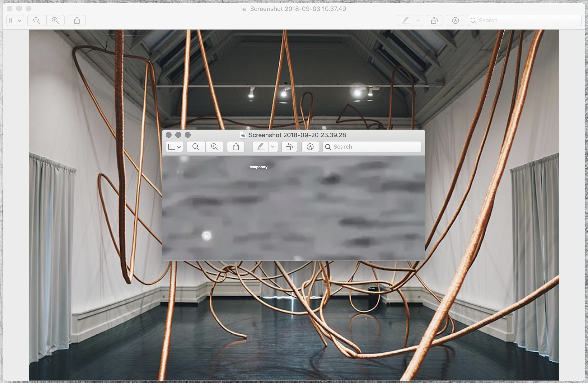Image resolution: width=588 pixels, height=383 pixels.
Task: Open sidebar view menu in front window
Action: click(x=174, y=147)
